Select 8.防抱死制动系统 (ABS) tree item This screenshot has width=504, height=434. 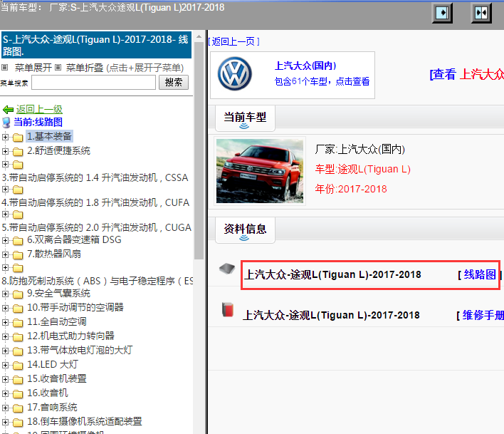97,281
